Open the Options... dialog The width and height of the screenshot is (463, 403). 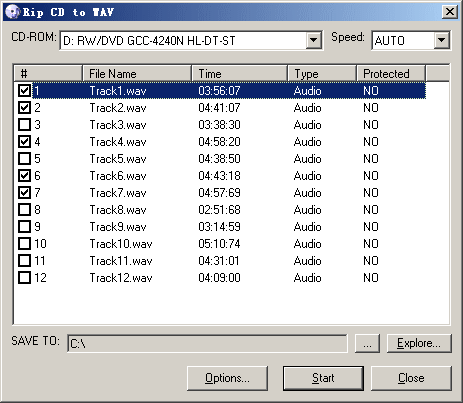pyautogui.click(x=227, y=378)
